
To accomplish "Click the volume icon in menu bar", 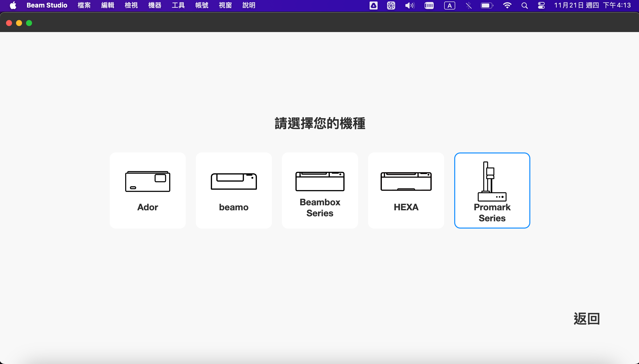I will 410,5.
